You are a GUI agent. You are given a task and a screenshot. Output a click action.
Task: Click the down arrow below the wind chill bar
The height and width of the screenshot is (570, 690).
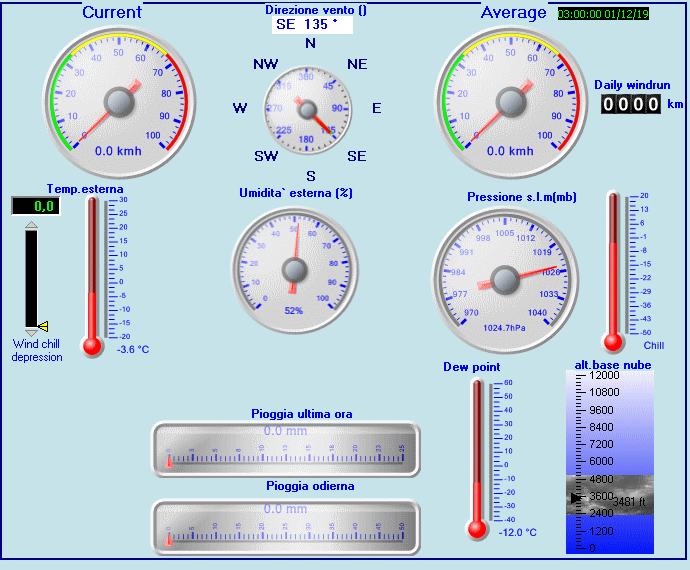pos(31,332)
